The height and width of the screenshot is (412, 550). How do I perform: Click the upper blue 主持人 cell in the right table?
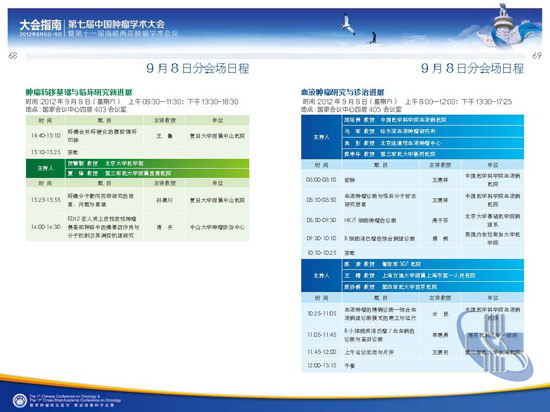tap(321, 137)
